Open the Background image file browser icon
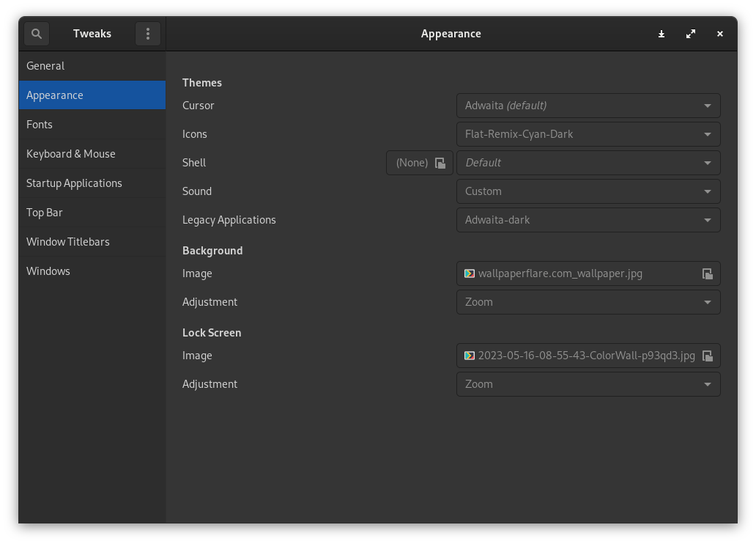 click(707, 273)
